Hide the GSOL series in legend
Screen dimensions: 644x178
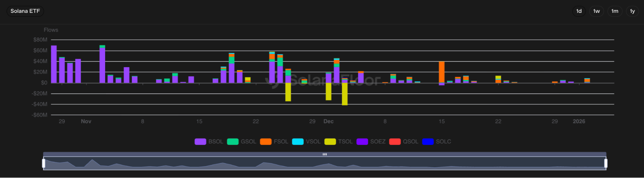pos(242,142)
